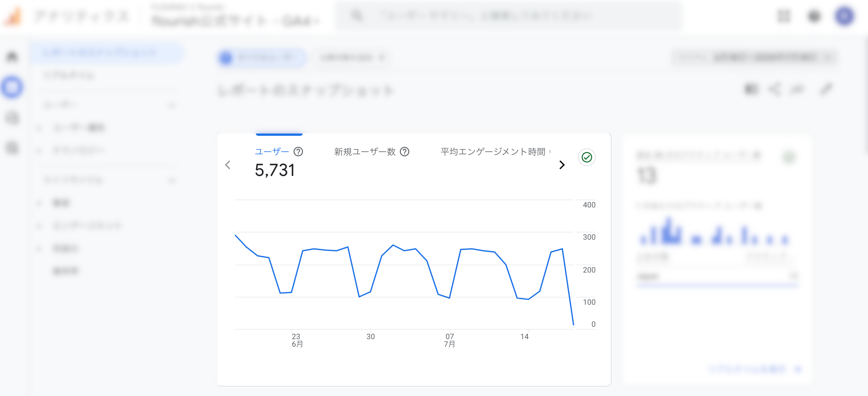The width and height of the screenshot is (868, 396).
Task: Click the pencil edit report icon
Action: point(826,90)
